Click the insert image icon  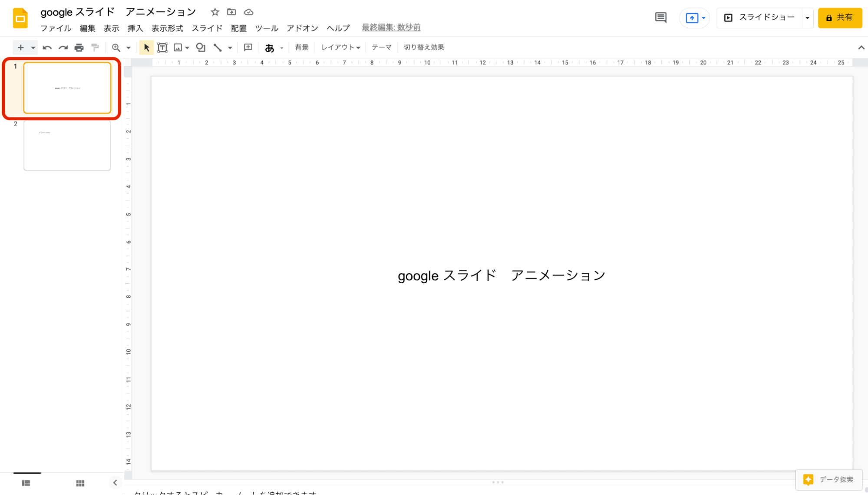point(178,48)
